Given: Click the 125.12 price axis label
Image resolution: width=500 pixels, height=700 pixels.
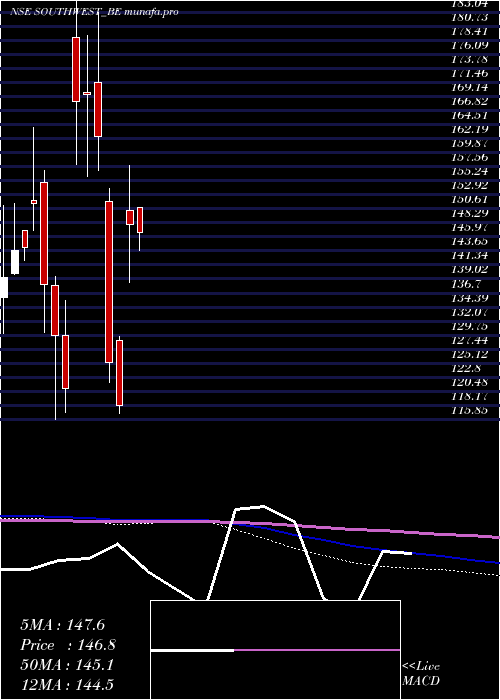Looking at the screenshot, I should pos(471,354).
